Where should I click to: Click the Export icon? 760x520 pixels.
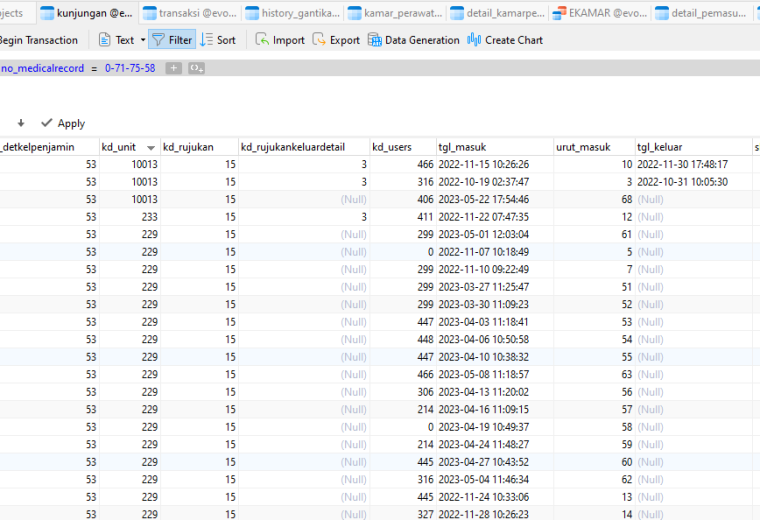coord(319,39)
